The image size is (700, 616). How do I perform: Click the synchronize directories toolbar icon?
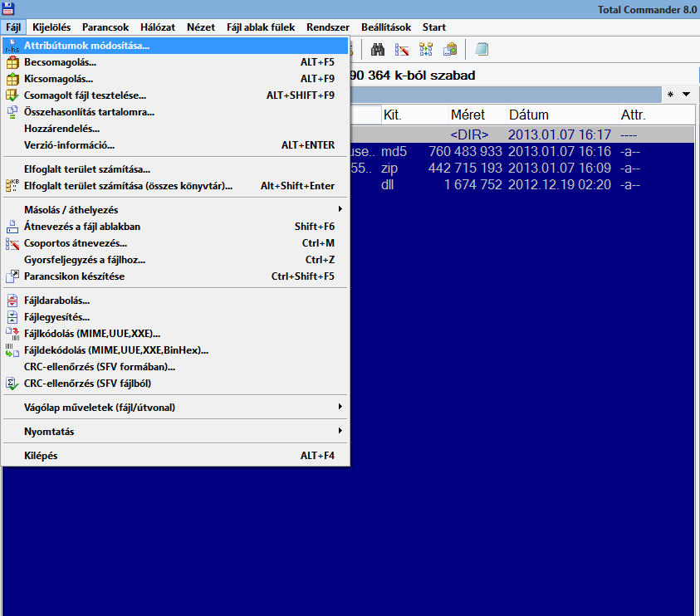(426, 49)
